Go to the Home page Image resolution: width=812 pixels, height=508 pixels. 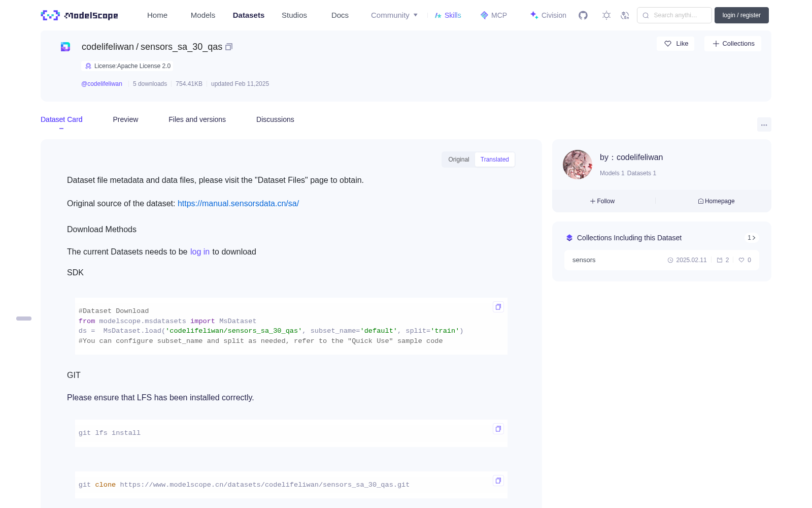coord(157,15)
